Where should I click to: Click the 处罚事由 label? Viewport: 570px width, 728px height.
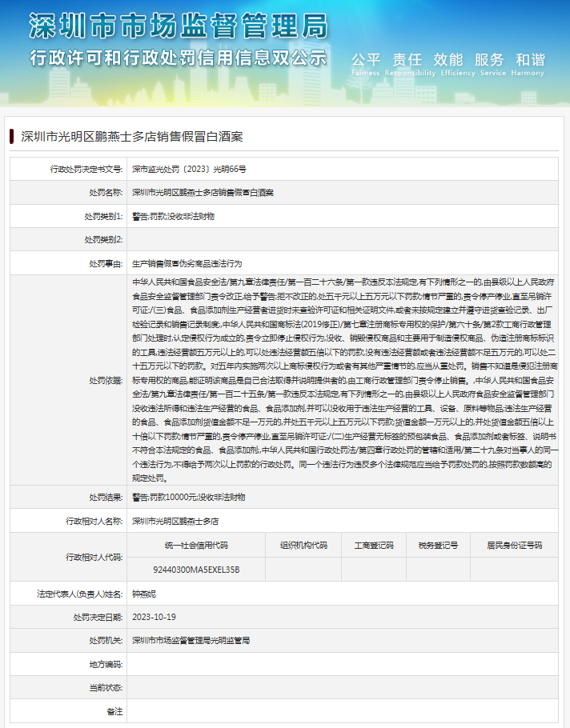(x=106, y=264)
